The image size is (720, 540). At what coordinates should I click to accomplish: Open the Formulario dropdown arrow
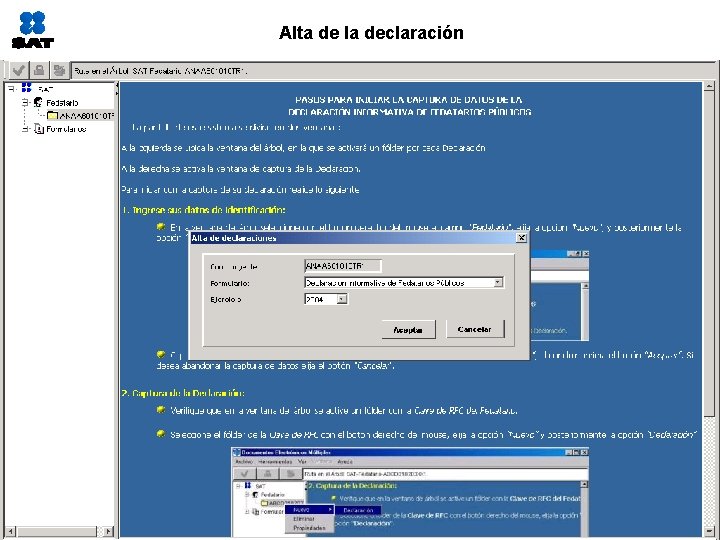pos(498,282)
